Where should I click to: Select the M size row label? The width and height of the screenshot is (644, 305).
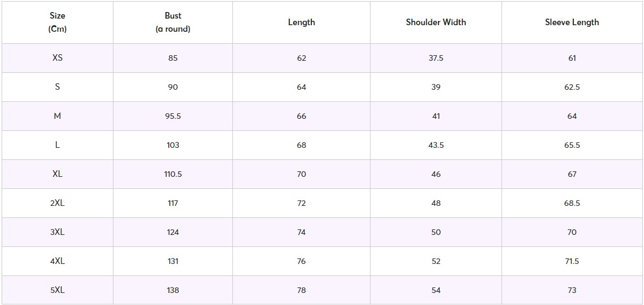58,116
